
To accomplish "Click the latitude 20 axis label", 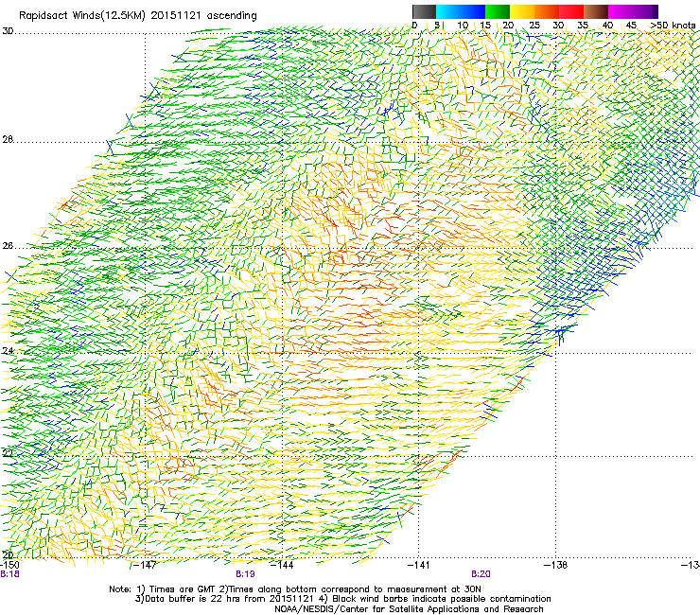I will point(8,554).
